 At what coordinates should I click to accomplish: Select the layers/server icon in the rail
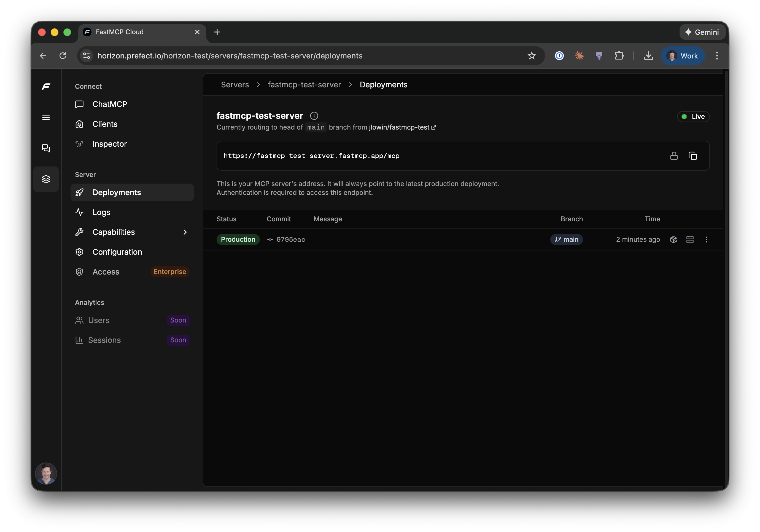(46, 179)
